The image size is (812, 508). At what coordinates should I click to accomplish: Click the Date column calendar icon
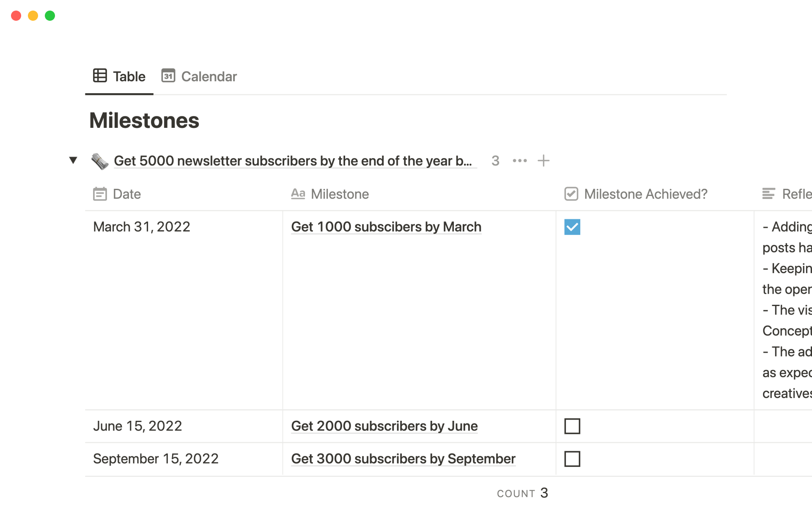(100, 194)
